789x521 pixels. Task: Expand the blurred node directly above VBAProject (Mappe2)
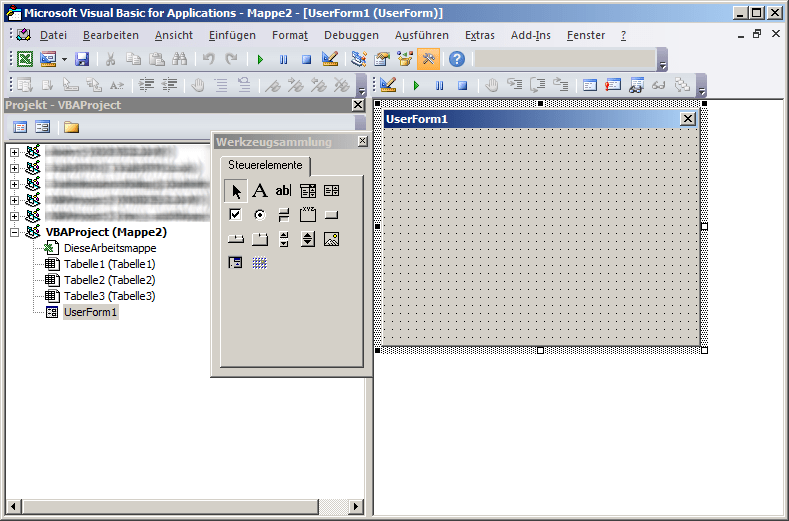[15, 216]
